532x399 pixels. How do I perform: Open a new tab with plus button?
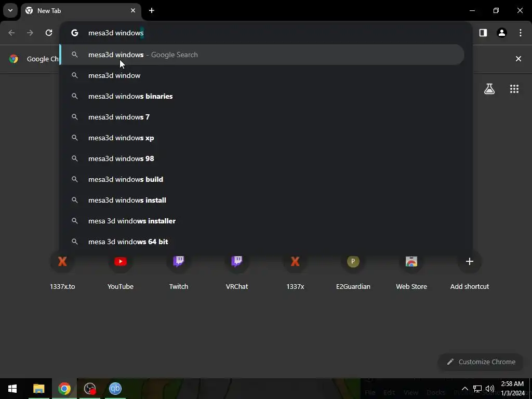pos(152,10)
